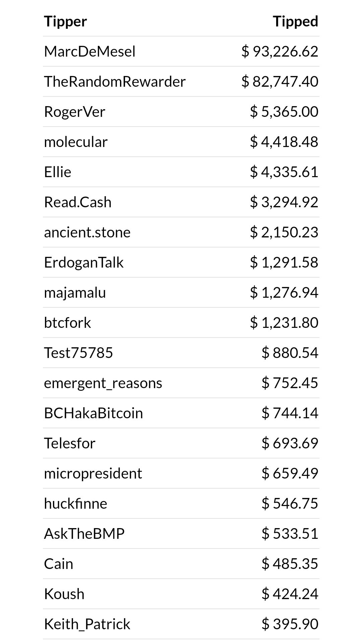Select the RogerVer row
Image resolution: width=362 pixels, height=644 pixels.
point(181,112)
